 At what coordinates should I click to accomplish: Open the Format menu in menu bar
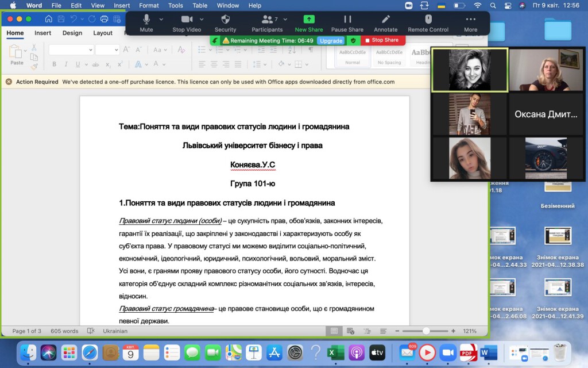[149, 6]
